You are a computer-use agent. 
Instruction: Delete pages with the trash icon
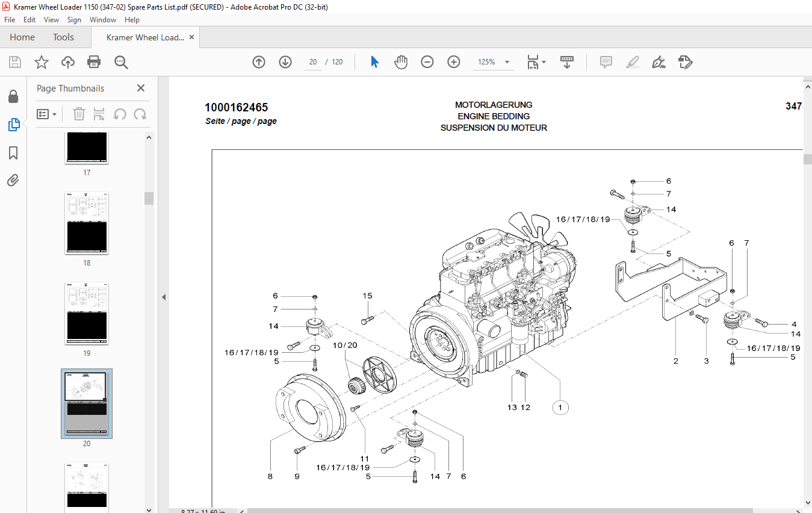coord(79,114)
